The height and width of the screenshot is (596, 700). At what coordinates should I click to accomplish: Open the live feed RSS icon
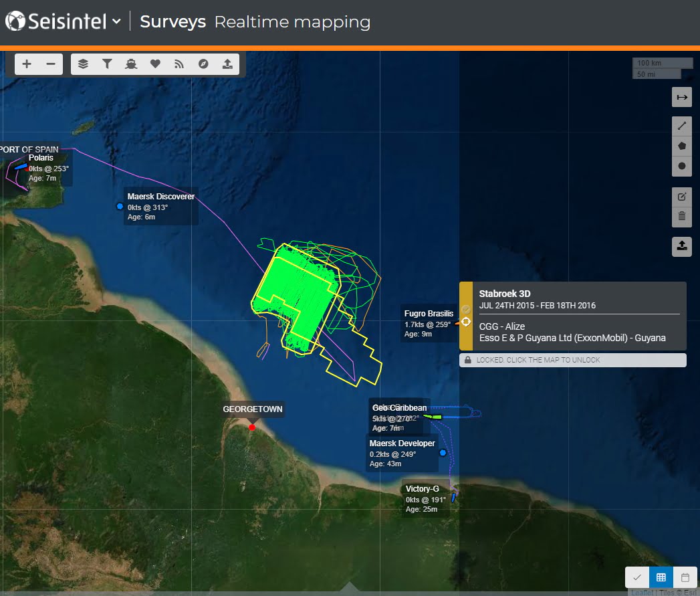179,63
